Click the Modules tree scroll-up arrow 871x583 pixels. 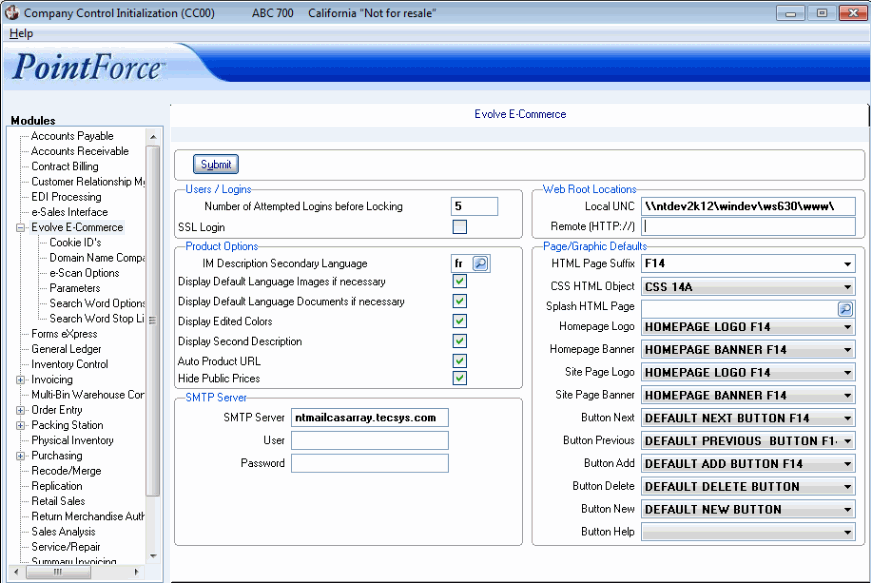pyautogui.click(x=153, y=137)
